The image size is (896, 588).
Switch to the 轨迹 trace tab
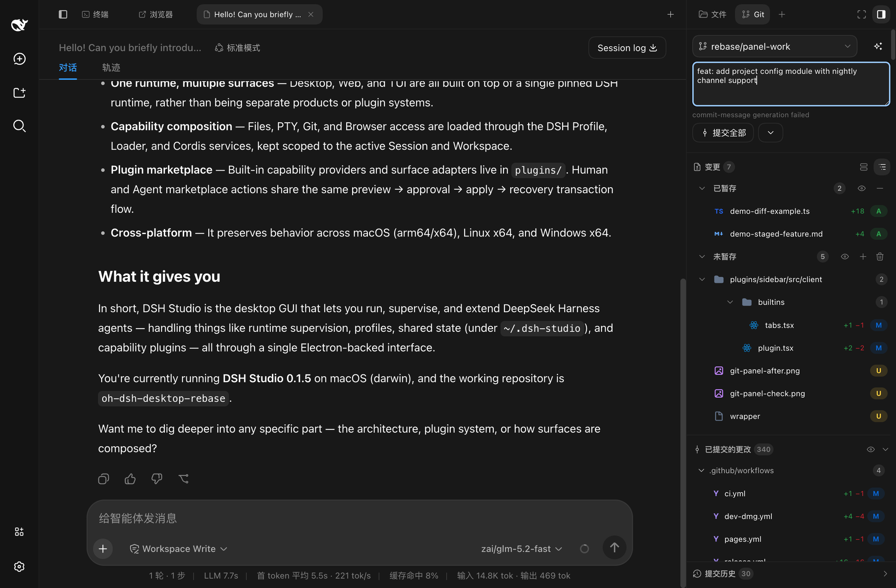111,67
